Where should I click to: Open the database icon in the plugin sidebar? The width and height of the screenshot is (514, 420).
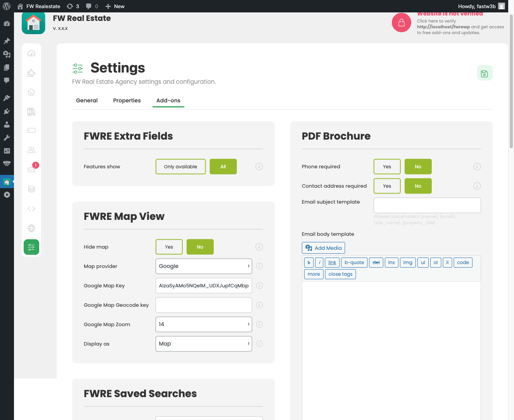click(31, 189)
